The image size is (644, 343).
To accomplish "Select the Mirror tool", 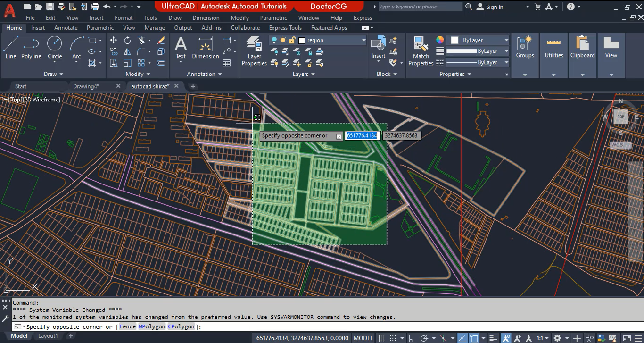I will [127, 51].
